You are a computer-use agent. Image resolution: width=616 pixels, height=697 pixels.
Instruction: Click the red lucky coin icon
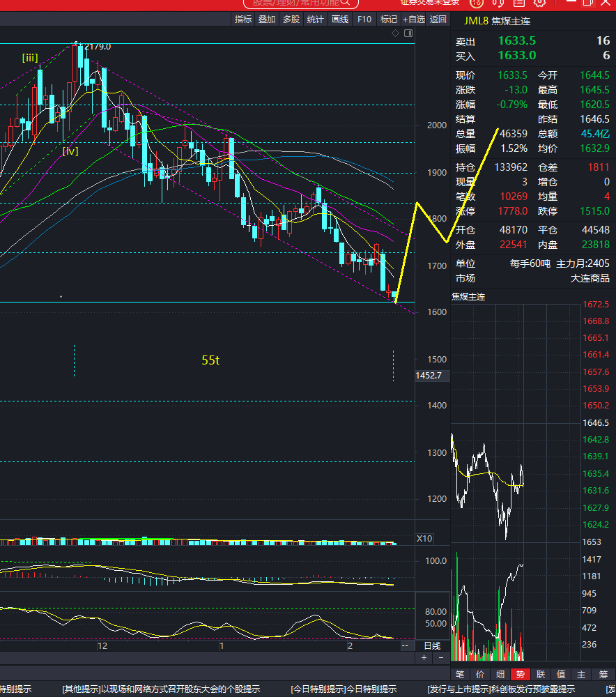(x=477, y=3)
